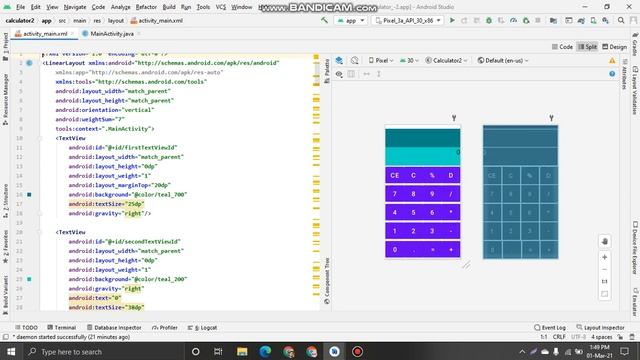Click the Attach Debugger to Android Process icon

coord(526,20)
